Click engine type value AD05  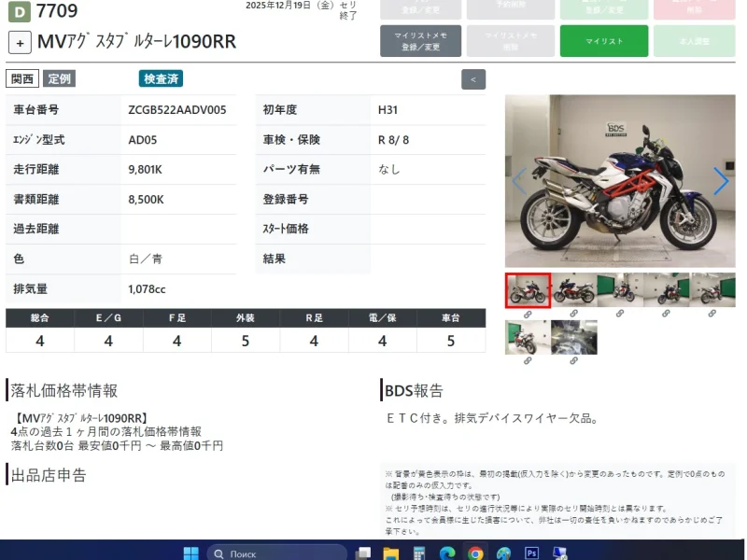tap(143, 140)
